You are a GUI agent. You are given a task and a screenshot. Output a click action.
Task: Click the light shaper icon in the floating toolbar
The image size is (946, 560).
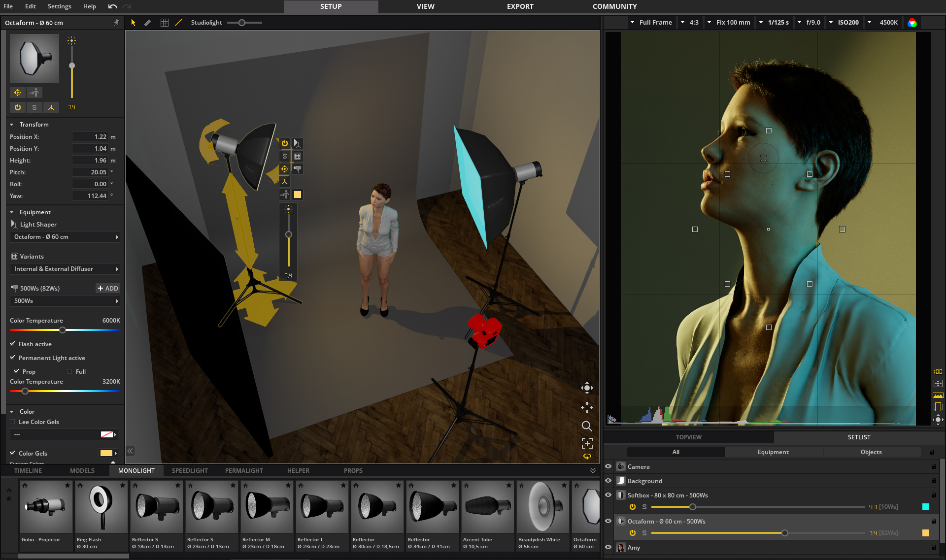[298, 143]
